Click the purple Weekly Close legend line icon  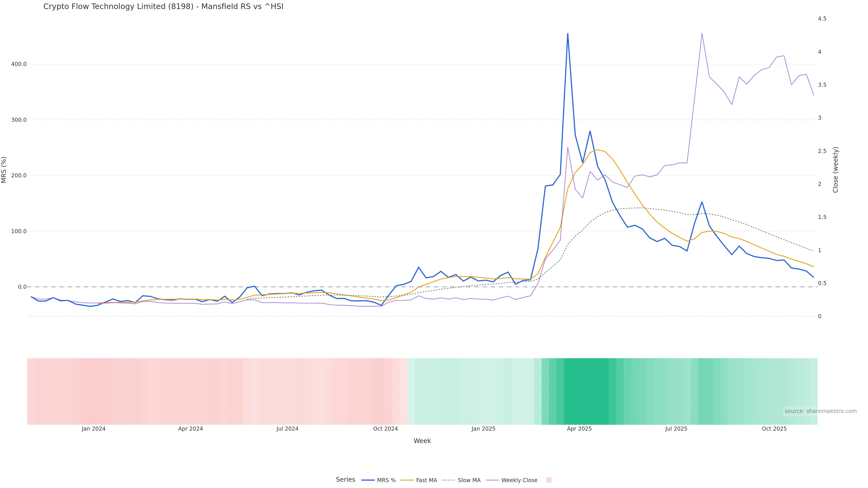[492, 480]
